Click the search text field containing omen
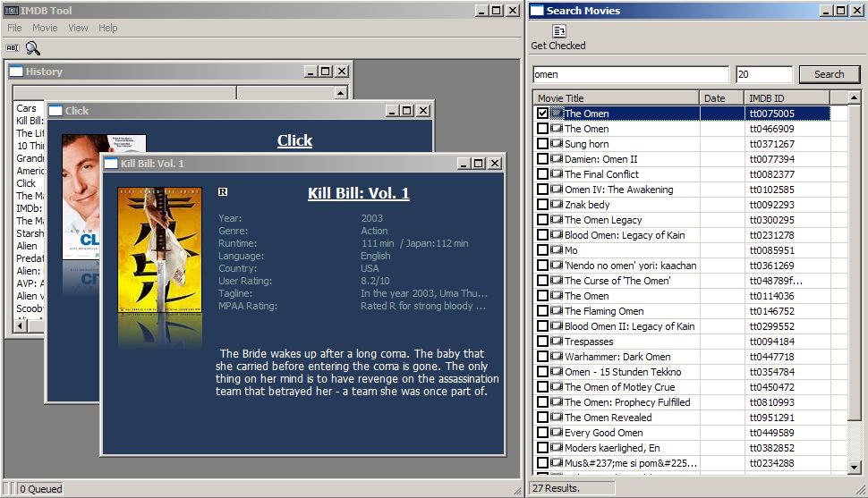This screenshot has width=868, height=498. click(630, 75)
